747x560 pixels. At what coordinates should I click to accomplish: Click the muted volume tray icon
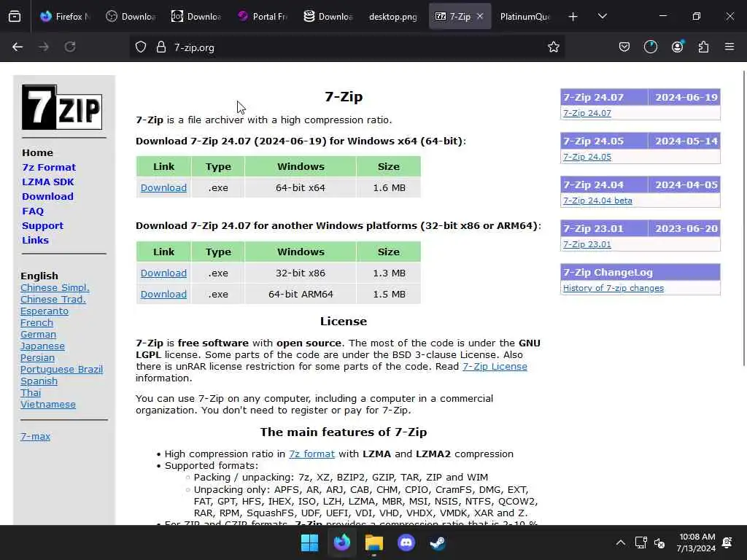659,542
